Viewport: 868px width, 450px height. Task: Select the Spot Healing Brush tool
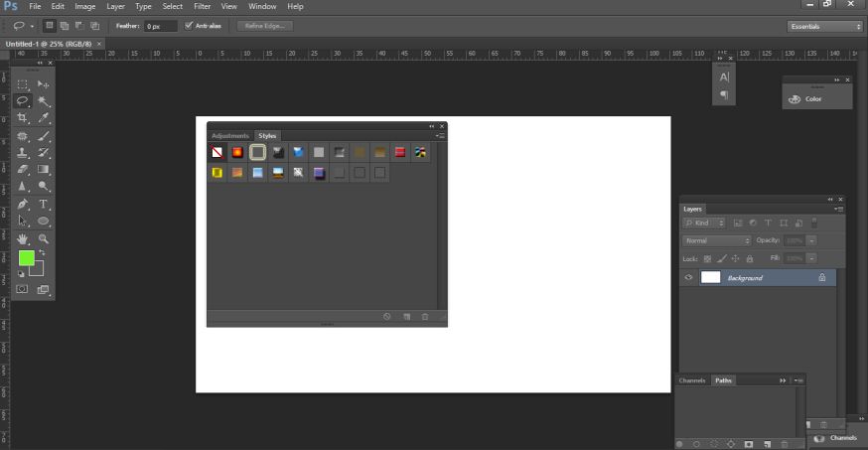[x=22, y=136]
